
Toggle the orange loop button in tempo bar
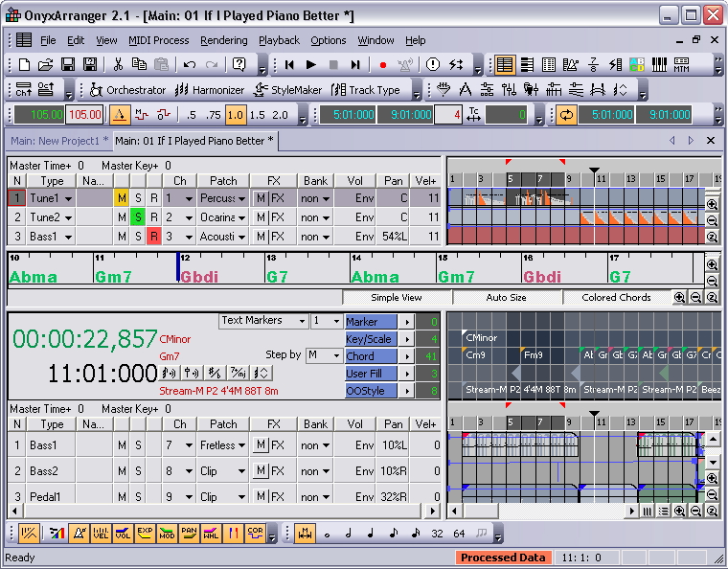(566, 115)
